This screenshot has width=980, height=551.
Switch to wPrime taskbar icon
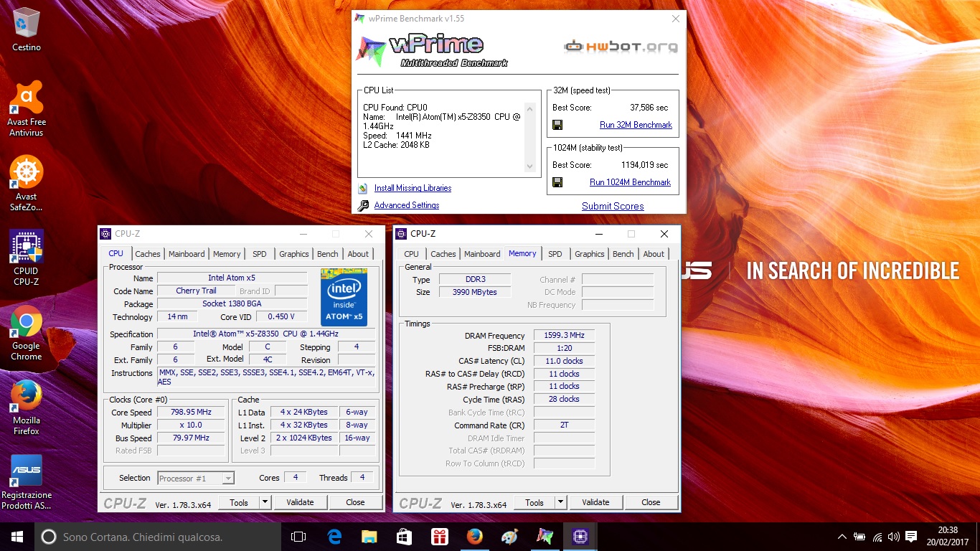(545, 536)
